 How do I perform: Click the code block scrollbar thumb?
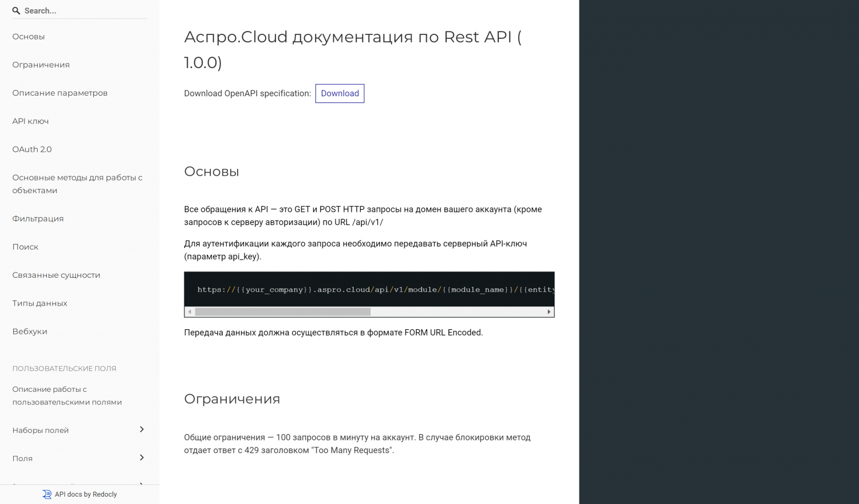[283, 312]
